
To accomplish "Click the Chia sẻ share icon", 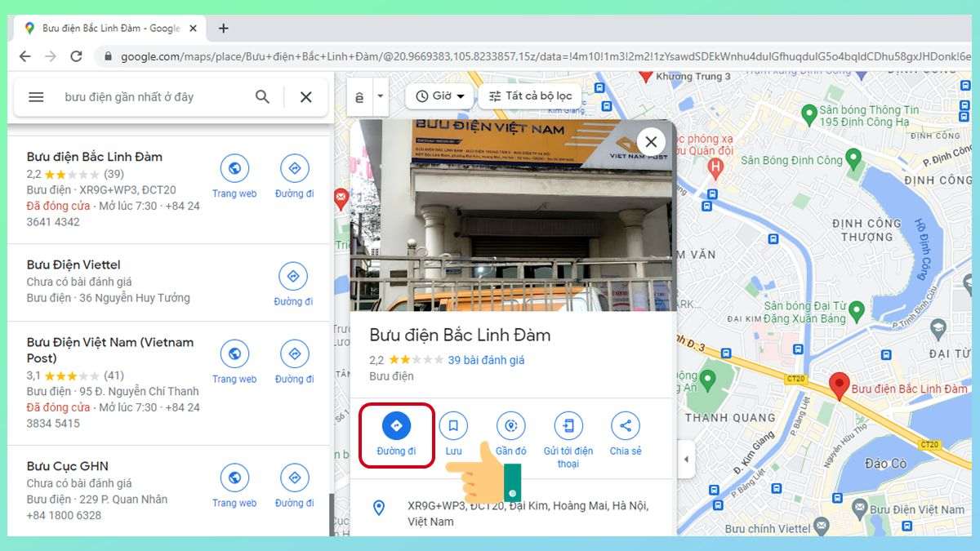I will 625,425.
